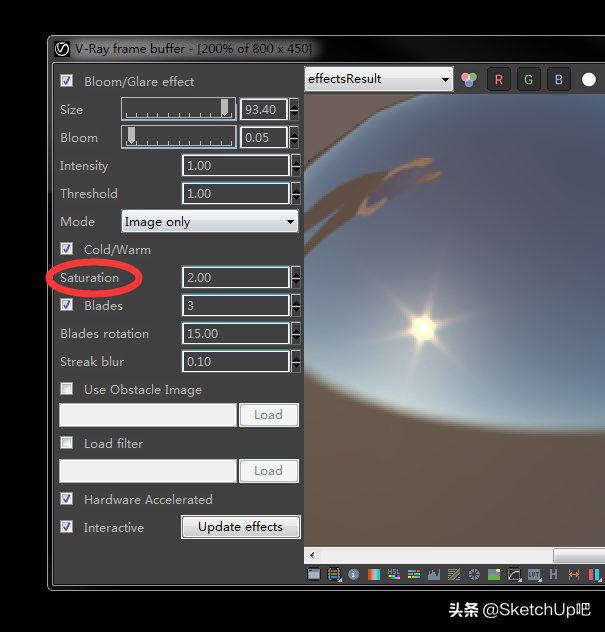Toggle the HSL correction icon
This screenshot has width=605, height=632.
[394, 574]
